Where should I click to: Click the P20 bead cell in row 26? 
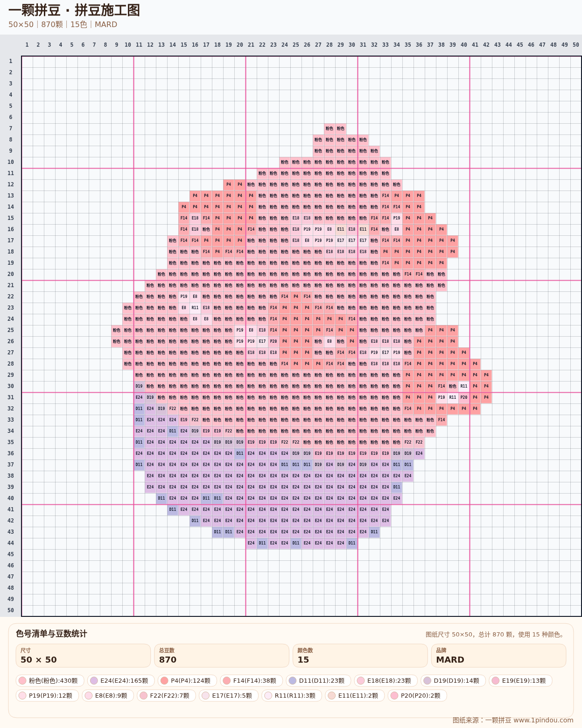(x=273, y=341)
